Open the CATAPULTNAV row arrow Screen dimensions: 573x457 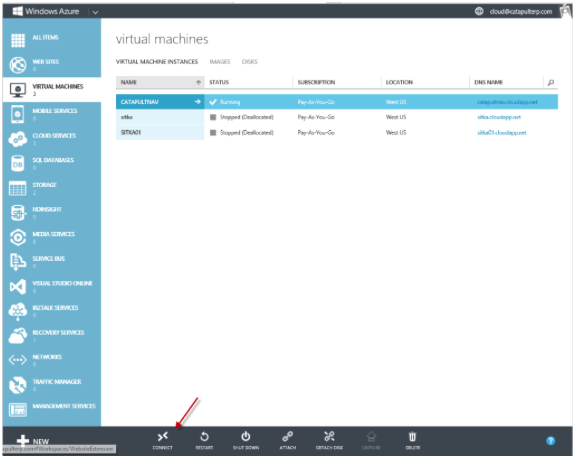point(198,102)
